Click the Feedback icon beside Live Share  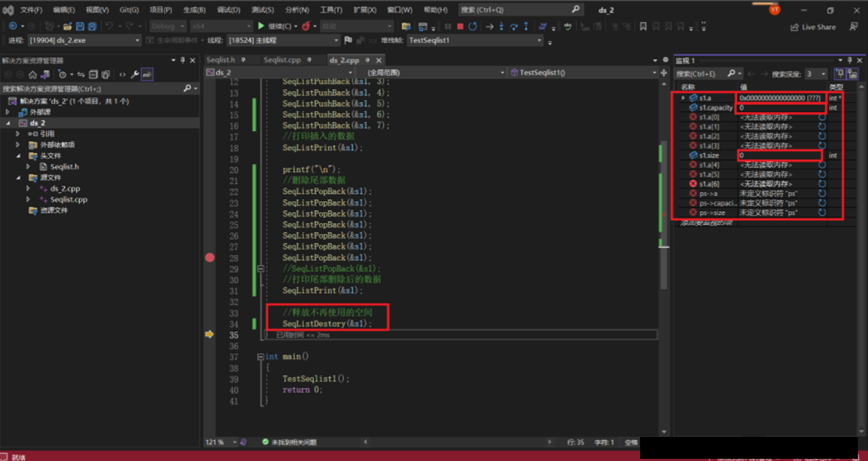tap(854, 26)
